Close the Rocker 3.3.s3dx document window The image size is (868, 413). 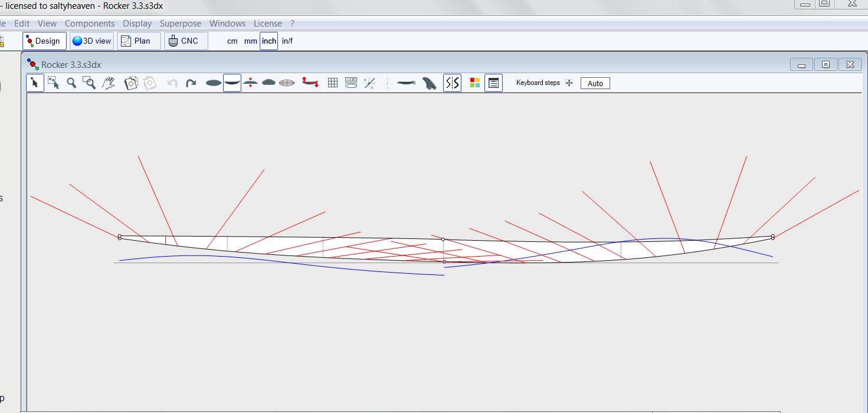(x=850, y=64)
